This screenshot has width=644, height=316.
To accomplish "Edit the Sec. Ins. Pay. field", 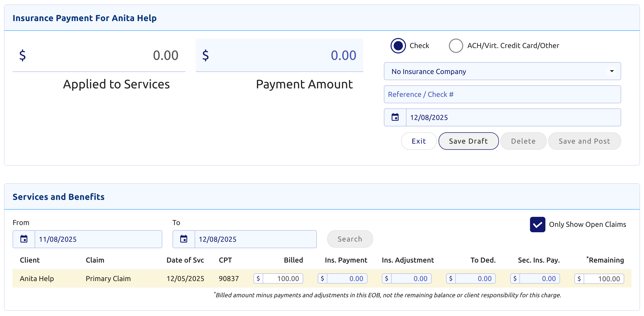I will click(x=539, y=279).
